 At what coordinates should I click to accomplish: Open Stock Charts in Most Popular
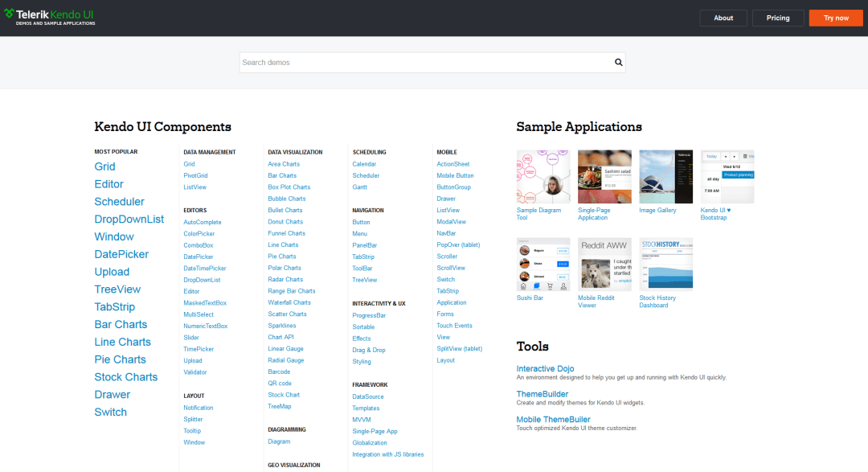[125, 376]
